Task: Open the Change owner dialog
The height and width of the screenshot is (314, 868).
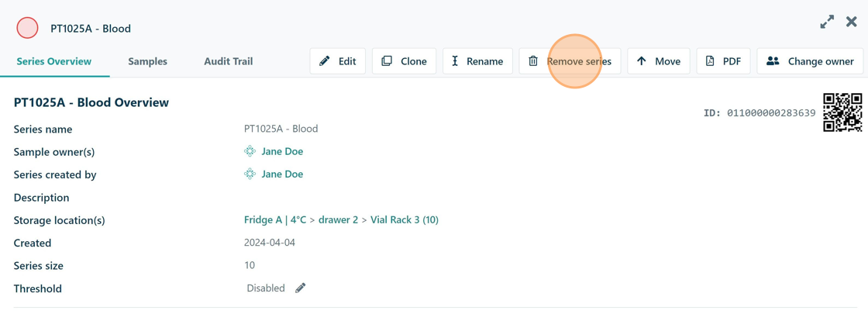Action: (810, 61)
